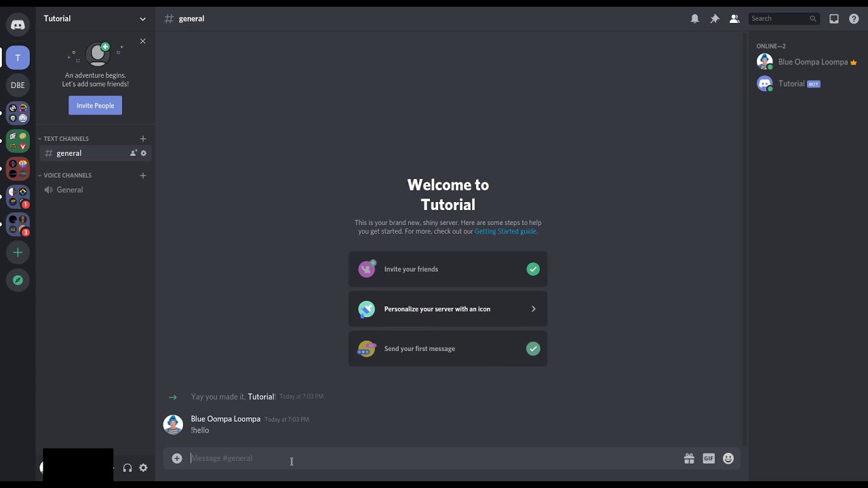Open the server folder with badge 3
This screenshot has height=488, width=868.
(18, 224)
